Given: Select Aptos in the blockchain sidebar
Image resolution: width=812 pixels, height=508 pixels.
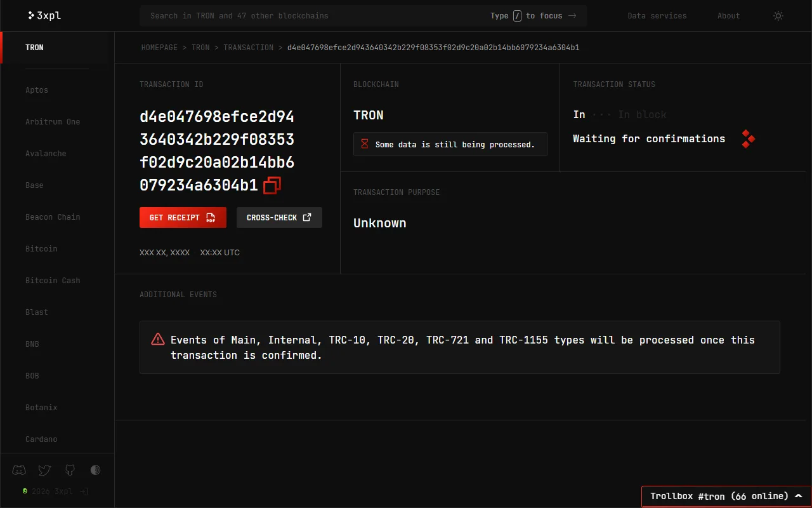Looking at the screenshot, I should 37,90.
